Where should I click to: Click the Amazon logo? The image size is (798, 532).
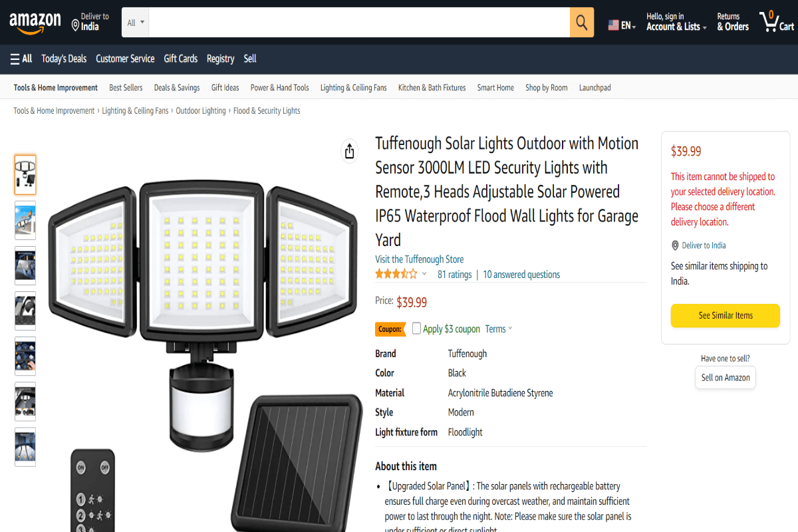[35, 23]
